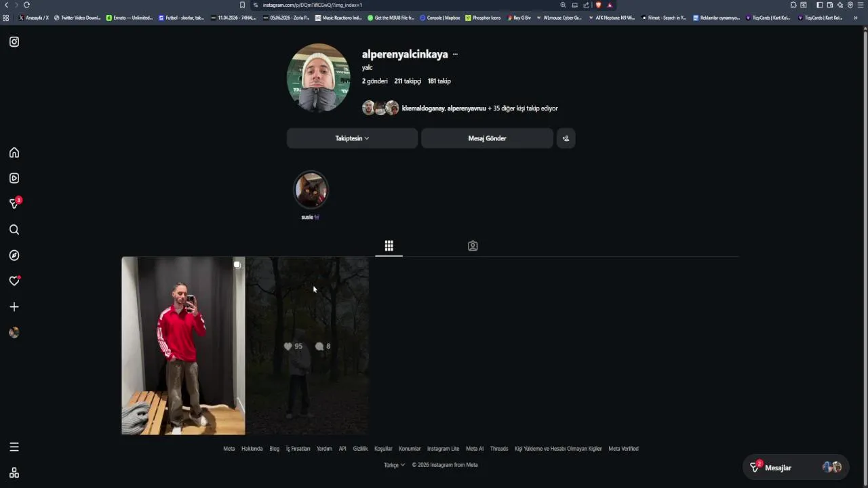This screenshot has width=868, height=488.
Task: Open the Mesajlar floating messages button
Action: coord(795,468)
